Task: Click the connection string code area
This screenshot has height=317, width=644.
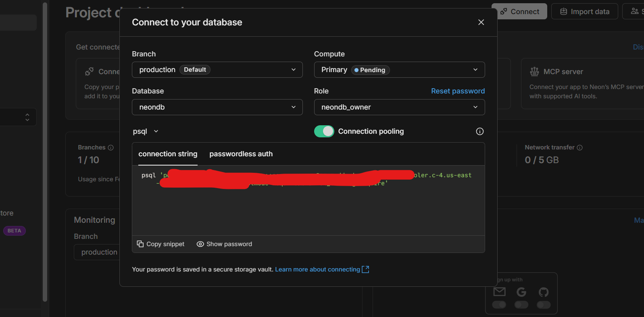Action: pyautogui.click(x=308, y=200)
